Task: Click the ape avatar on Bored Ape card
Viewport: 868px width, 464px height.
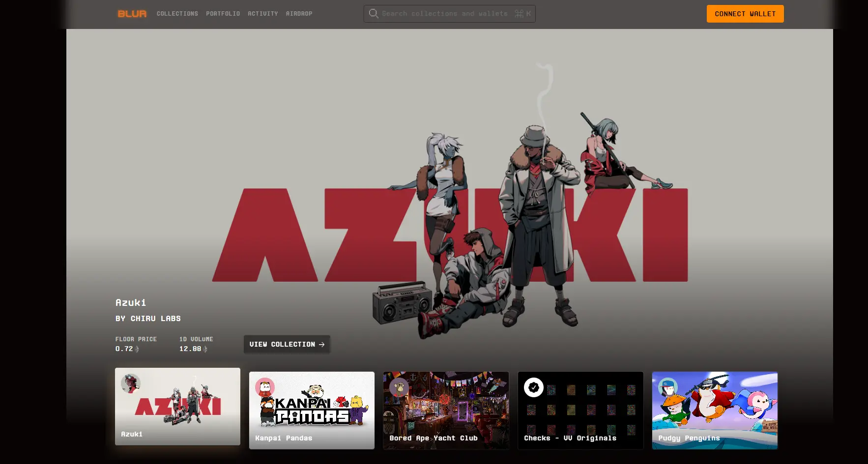Action: (x=399, y=387)
